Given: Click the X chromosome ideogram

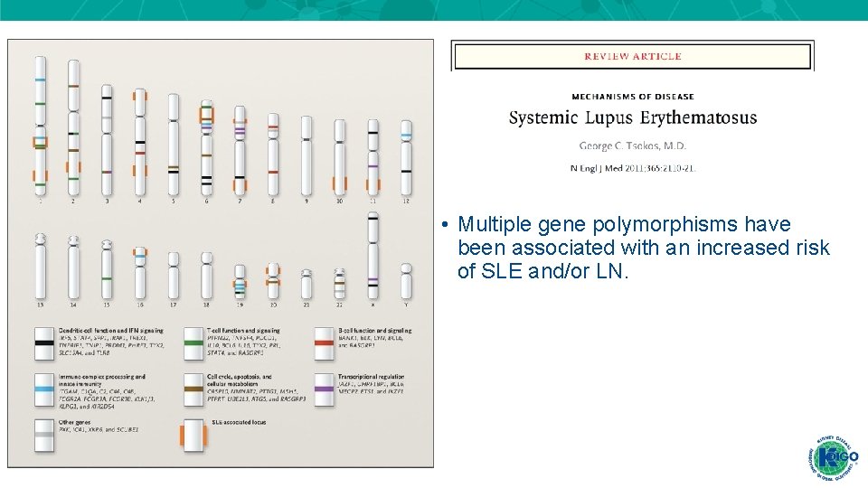Looking at the screenshot, I should click(373, 256).
